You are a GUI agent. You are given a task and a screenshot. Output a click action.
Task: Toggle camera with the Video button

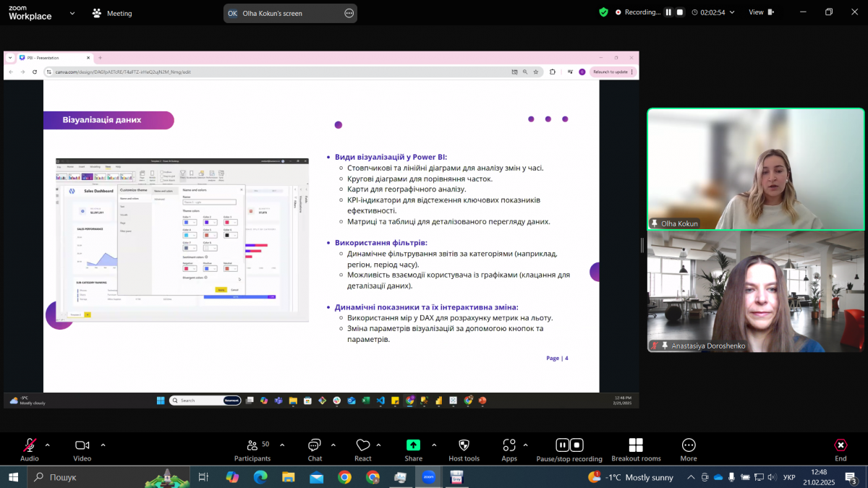coord(82,445)
